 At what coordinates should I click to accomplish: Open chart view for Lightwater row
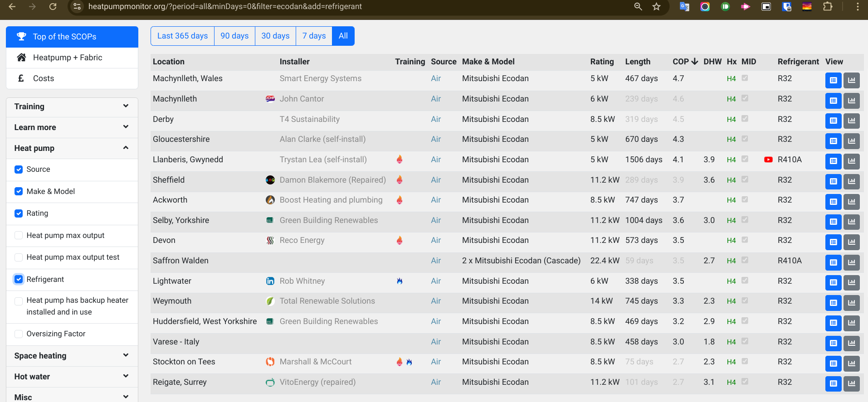click(851, 283)
